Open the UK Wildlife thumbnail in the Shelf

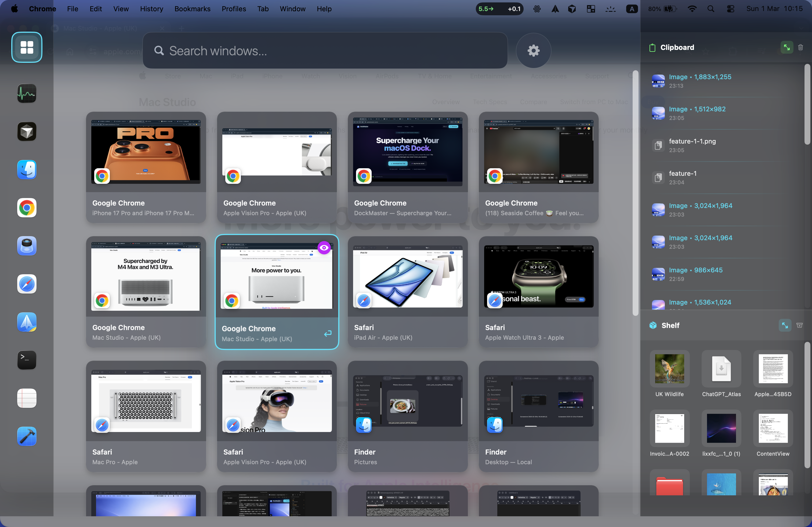(x=669, y=369)
